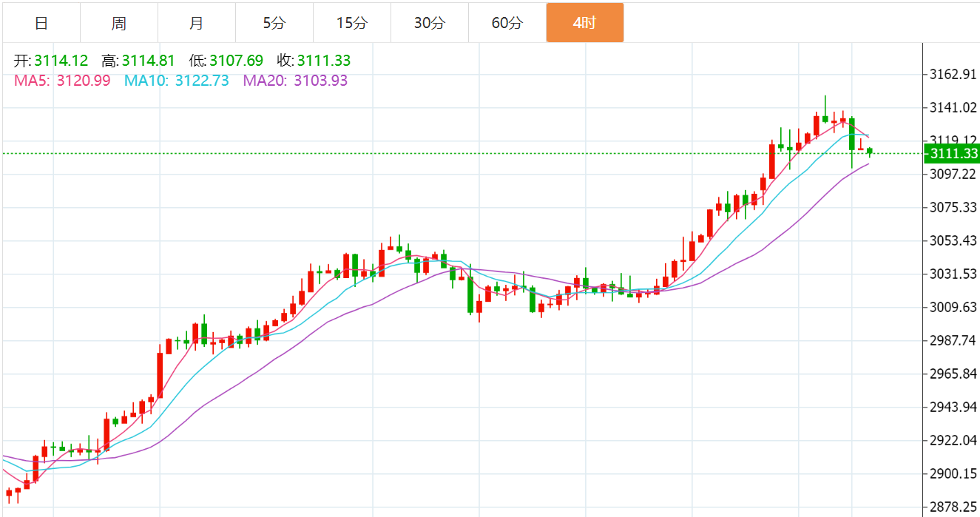Click the 3162.91 price axis label
Viewport: 980px width, 517px height.
pos(953,75)
